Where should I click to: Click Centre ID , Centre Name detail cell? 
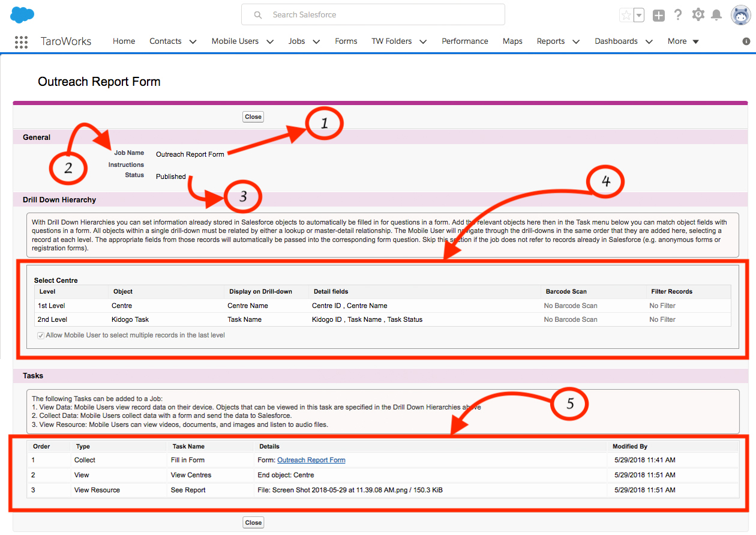(x=350, y=306)
